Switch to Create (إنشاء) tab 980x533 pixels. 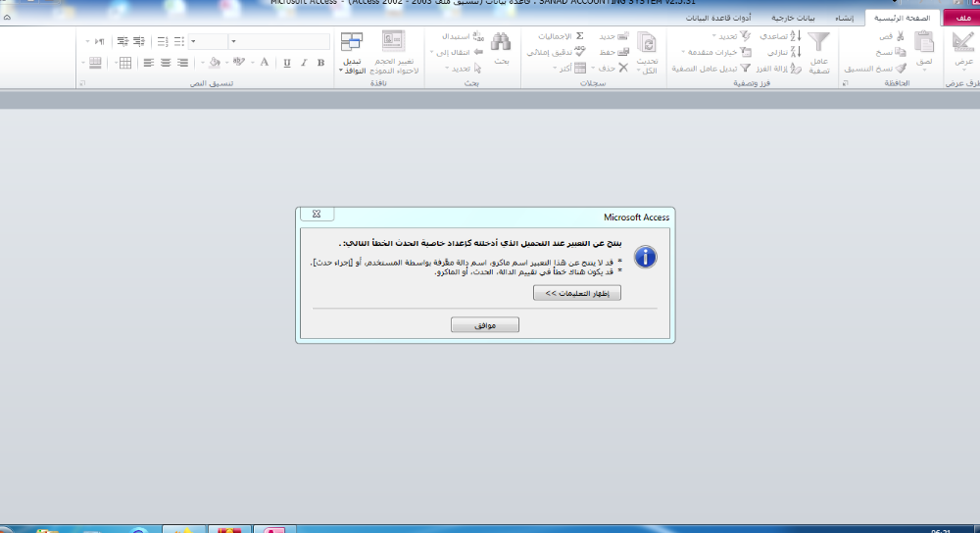(x=845, y=18)
